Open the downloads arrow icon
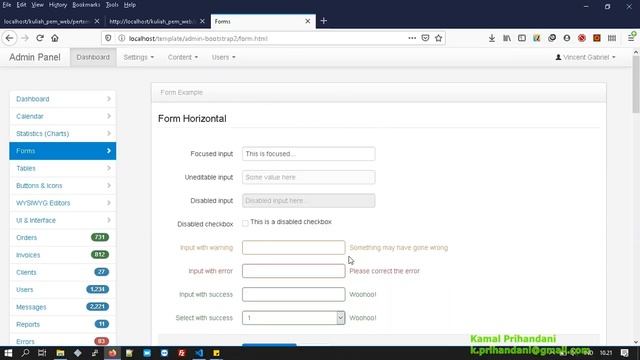This screenshot has width=640, height=360. pyautogui.click(x=492, y=38)
